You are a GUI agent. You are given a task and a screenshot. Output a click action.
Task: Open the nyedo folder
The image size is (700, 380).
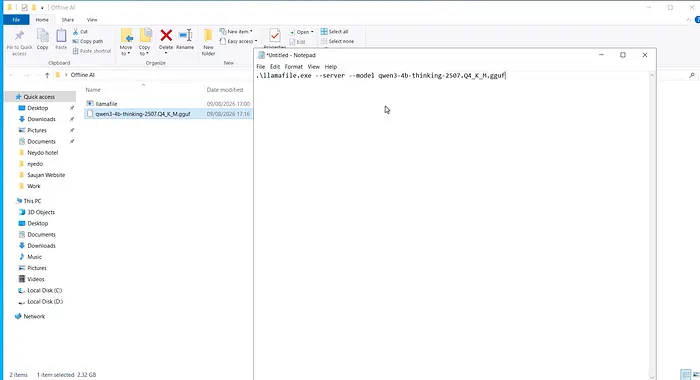click(x=35, y=164)
